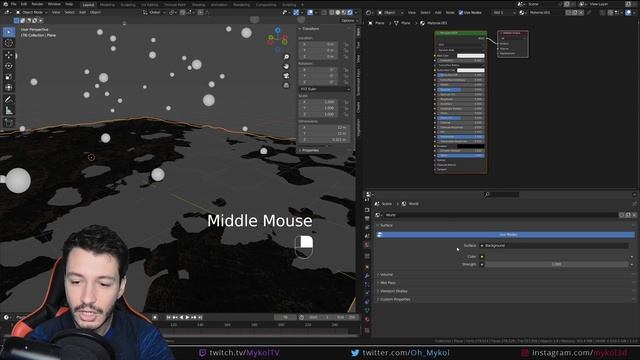Select the Annotate pencil tool
Viewport: 640px width, 360px height.
[9, 99]
